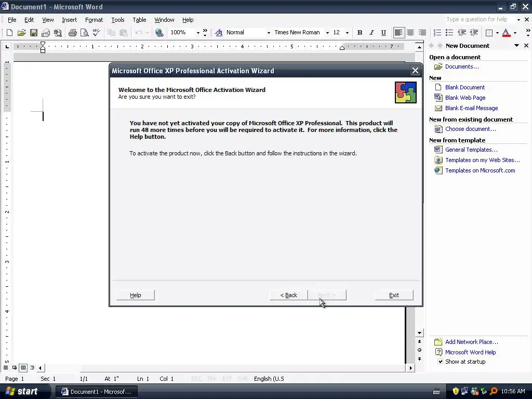Open the font size 12 dropdown

(x=347, y=33)
